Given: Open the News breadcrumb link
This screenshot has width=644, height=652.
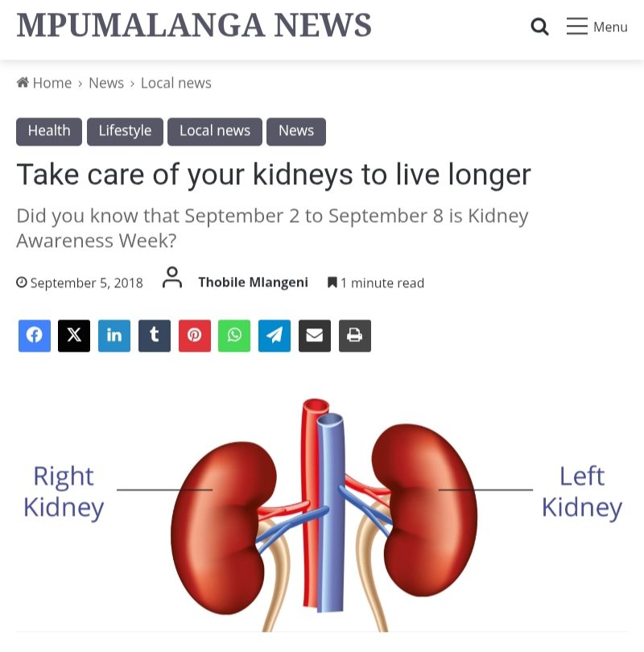Looking at the screenshot, I should click(x=106, y=83).
